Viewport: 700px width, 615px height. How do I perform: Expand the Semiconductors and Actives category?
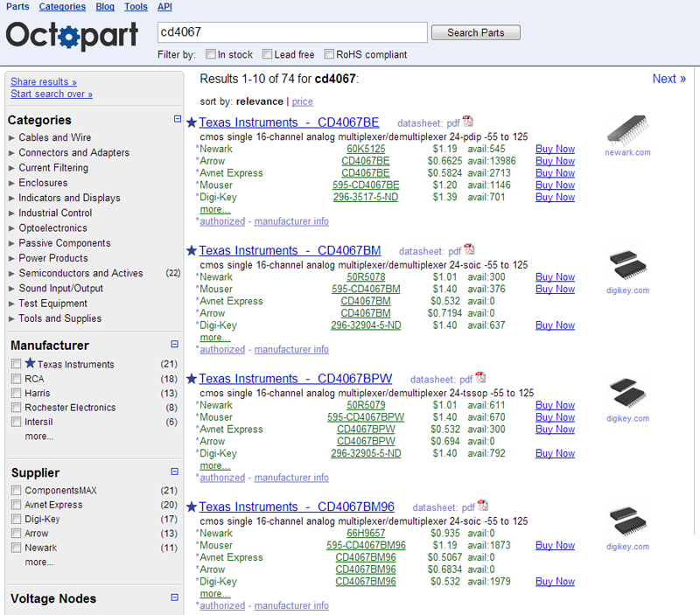coord(11,274)
